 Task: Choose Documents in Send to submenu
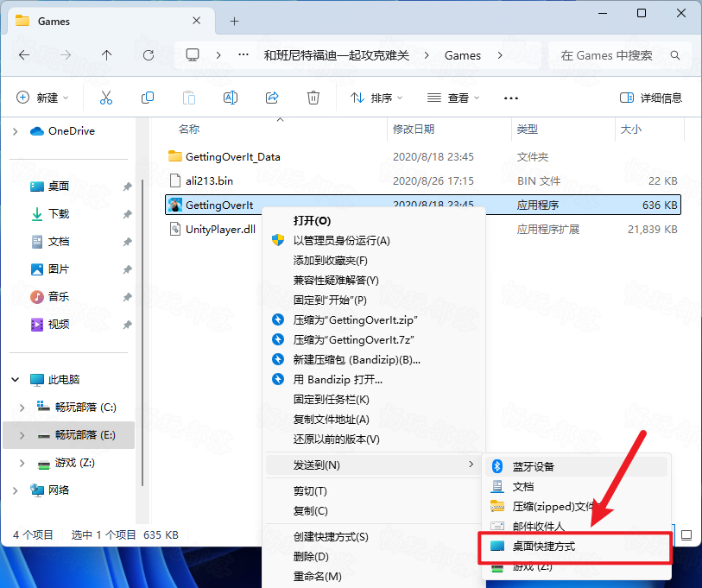576,486
